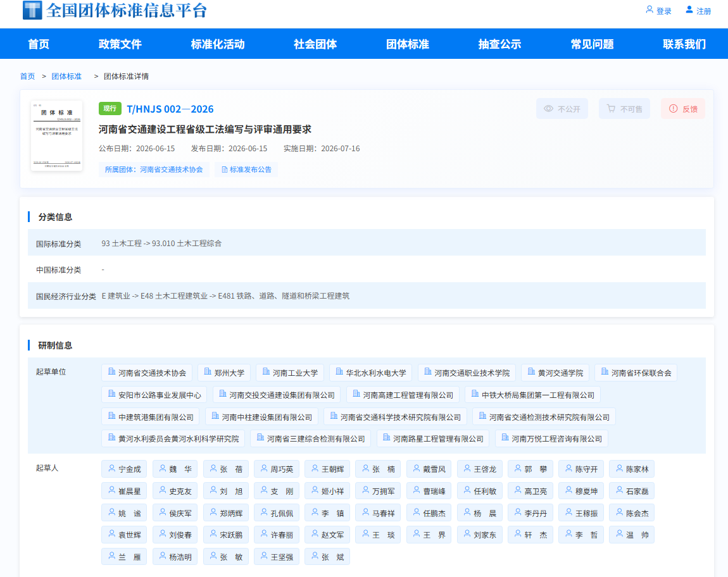728x577 pixels.
Task: Click the register user icon
Action: 689,9
